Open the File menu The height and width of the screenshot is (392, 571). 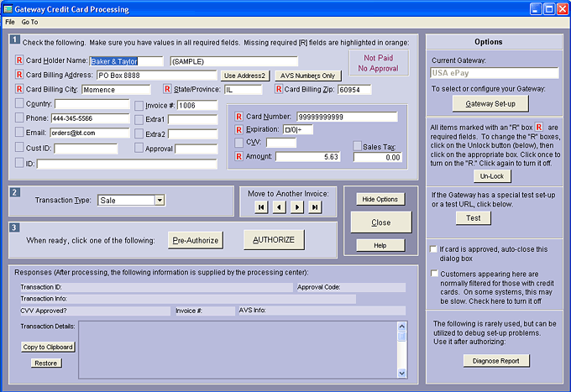click(x=10, y=21)
